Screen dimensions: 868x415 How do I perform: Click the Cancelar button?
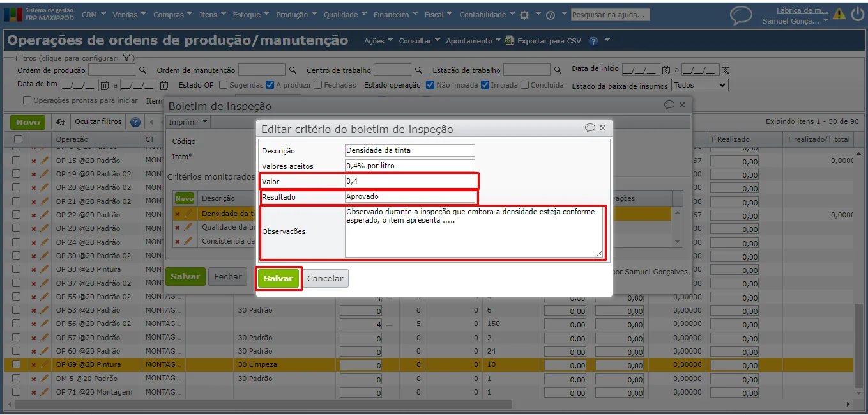pyautogui.click(x=325, y=279)
